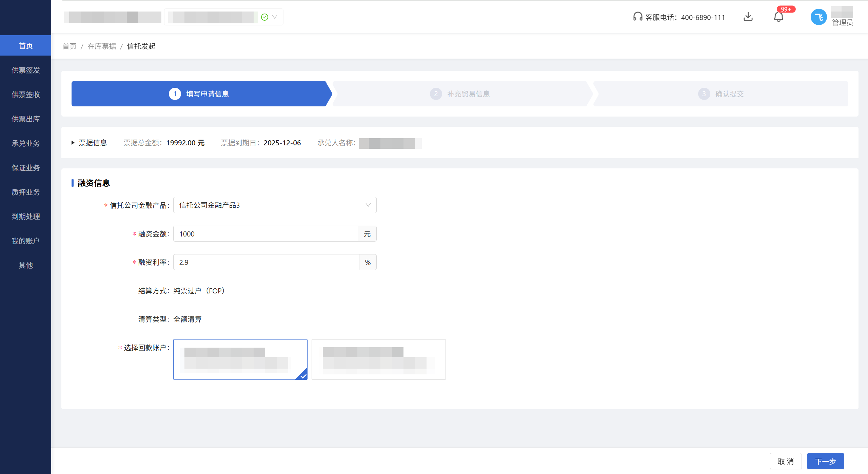This screenshot has width=868, height=474.
Task: Click step 2 补充贸易信息 circle
Action: pos(436,94)
